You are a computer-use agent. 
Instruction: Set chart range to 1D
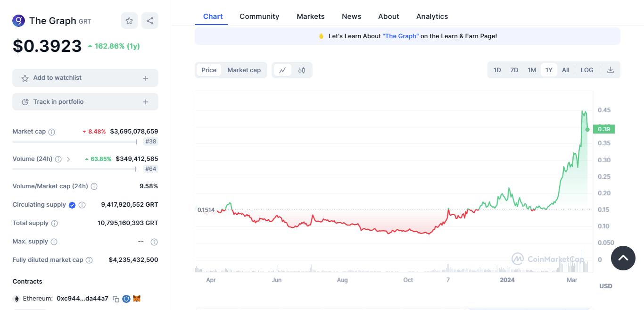click(497, 70)
